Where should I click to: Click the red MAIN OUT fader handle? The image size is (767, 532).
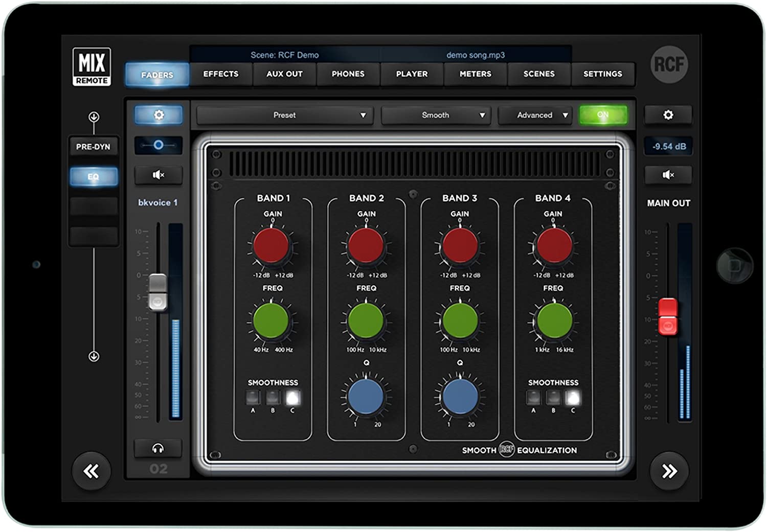[668, 317]
